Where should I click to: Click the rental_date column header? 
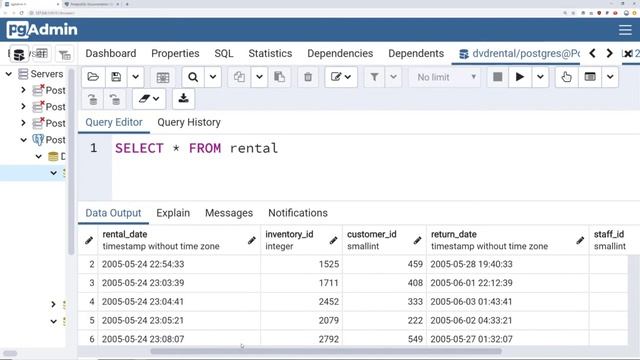tap(179, 240)
